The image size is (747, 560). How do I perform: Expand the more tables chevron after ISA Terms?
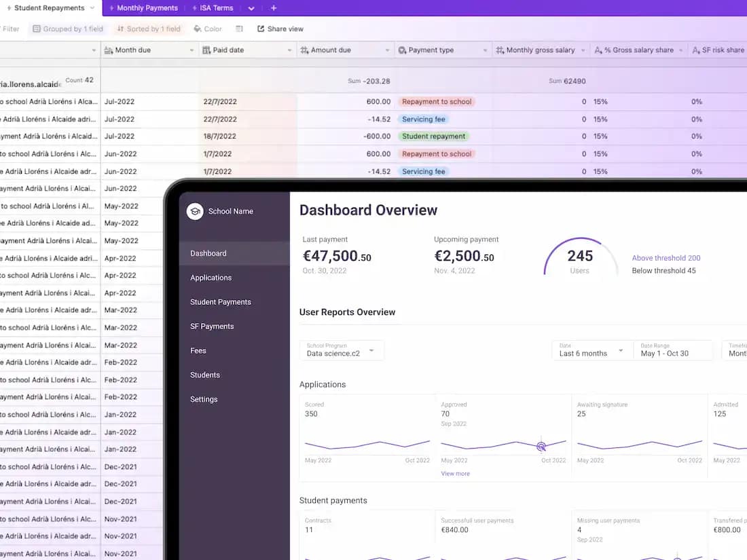251,8
